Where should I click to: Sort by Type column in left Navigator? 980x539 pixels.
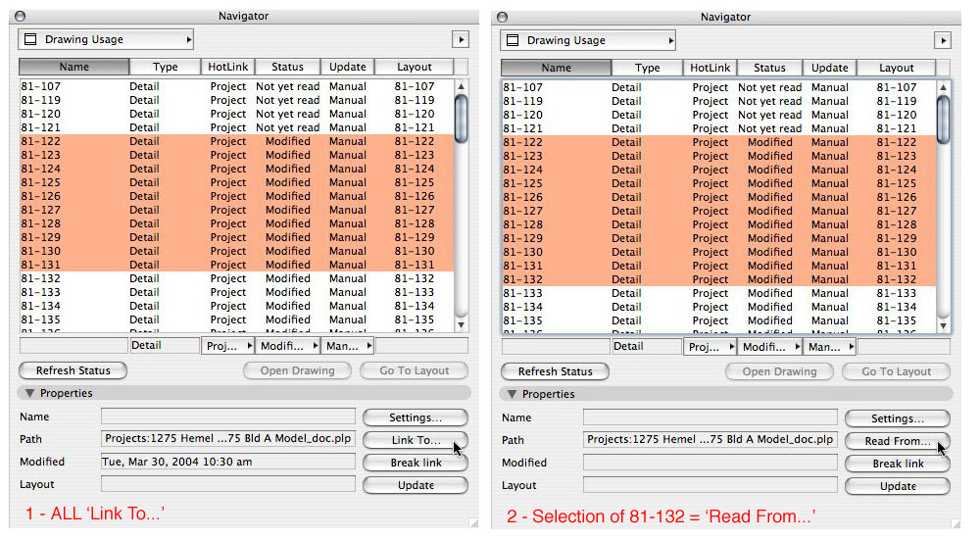click(x=165, y=67)
